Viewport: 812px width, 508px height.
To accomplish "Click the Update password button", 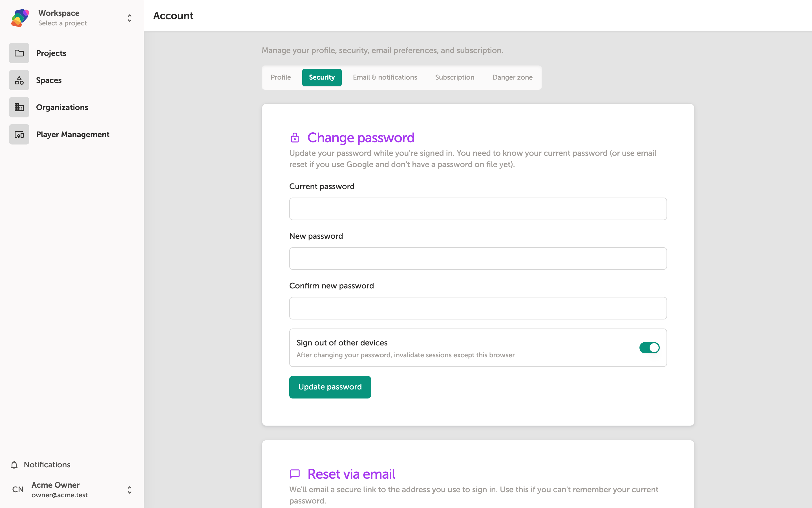I will (x=330, y=387).
